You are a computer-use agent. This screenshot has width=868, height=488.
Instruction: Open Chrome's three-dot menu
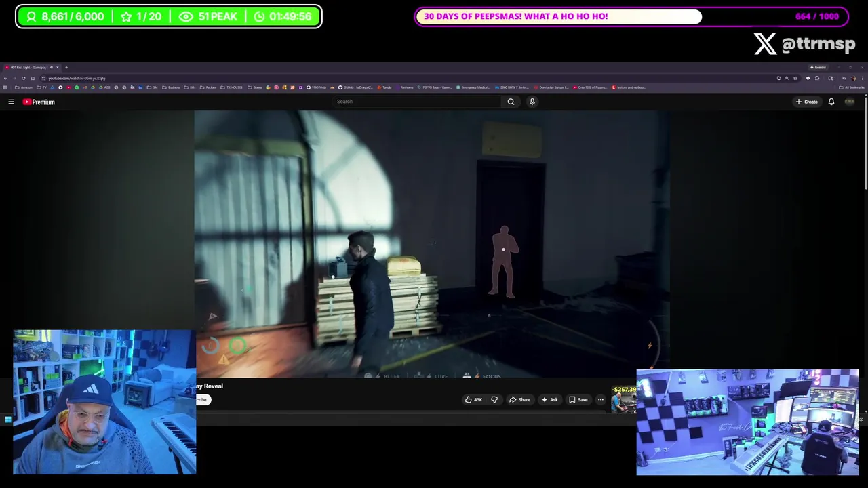pos(863,78)
